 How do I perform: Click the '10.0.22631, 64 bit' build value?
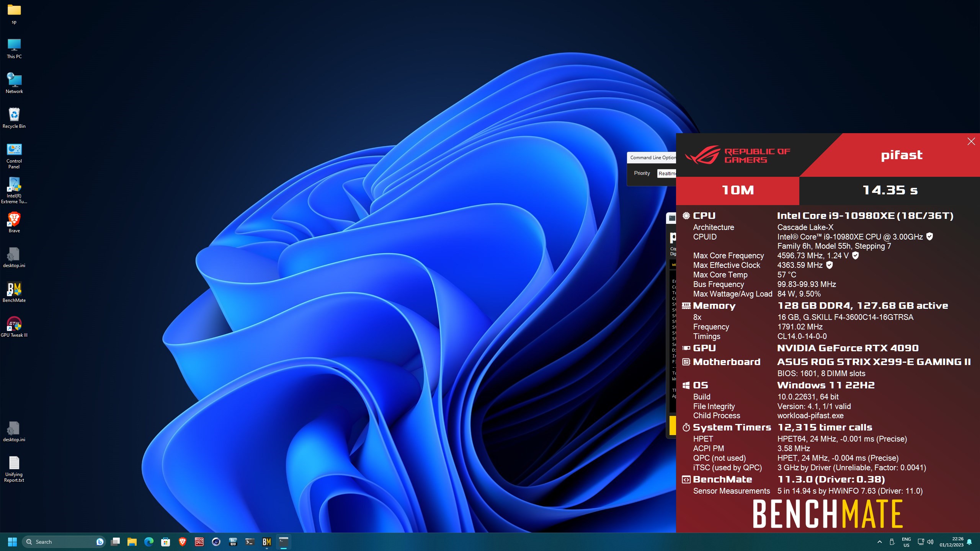pos(808,397)
